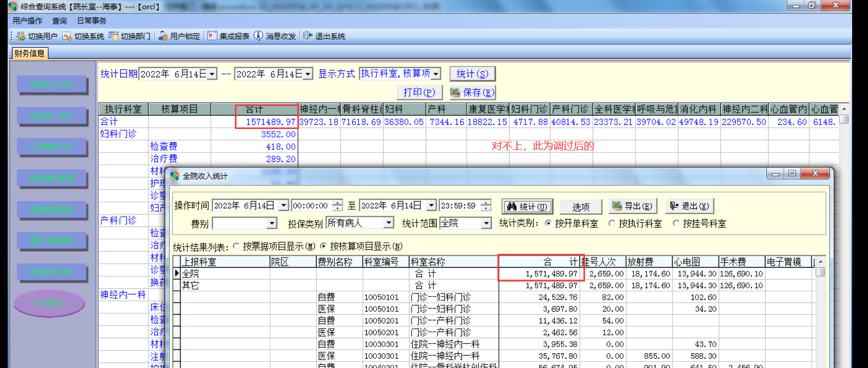Expand the 统计范围 全院 dropdown
The width and height of the screenshot is (868, 368).
(486, 223)
